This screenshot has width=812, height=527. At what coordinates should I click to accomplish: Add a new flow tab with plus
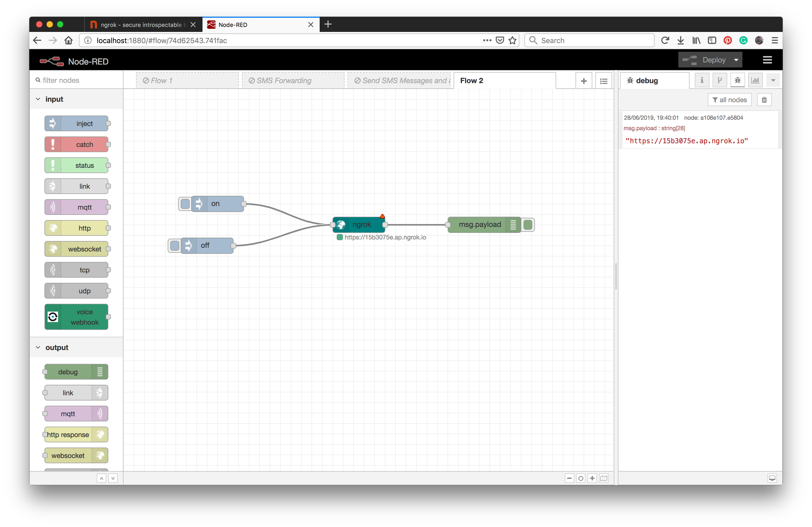click(x=584, y=81)
